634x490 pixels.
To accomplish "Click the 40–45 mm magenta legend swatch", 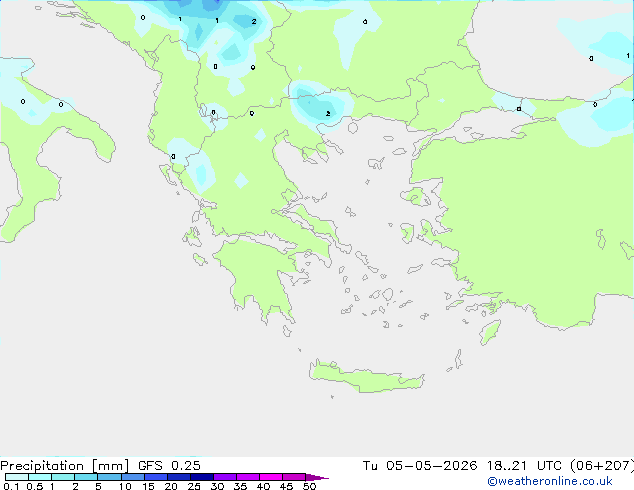I will 271,477.
